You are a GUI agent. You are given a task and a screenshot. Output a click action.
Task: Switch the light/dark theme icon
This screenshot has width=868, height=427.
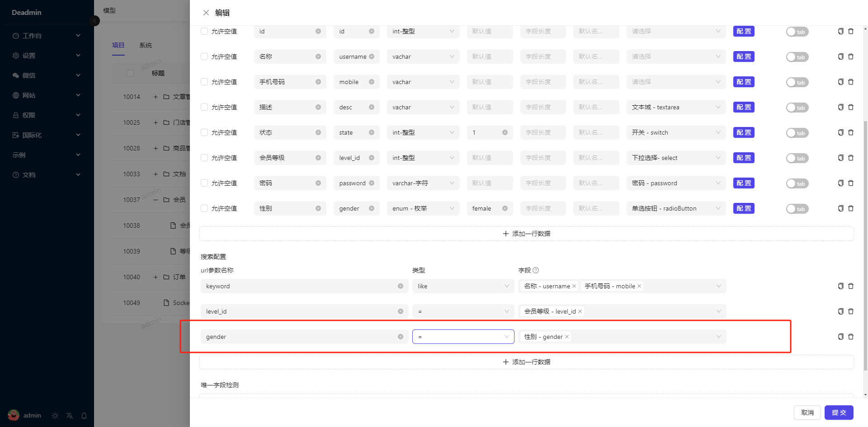(55, 416)
